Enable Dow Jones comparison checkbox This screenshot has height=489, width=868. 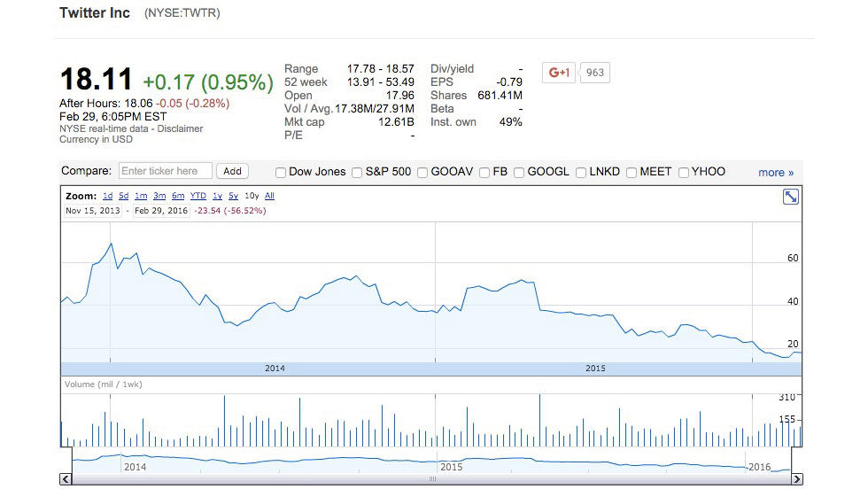pyautogui.click(x=281, y=173)
